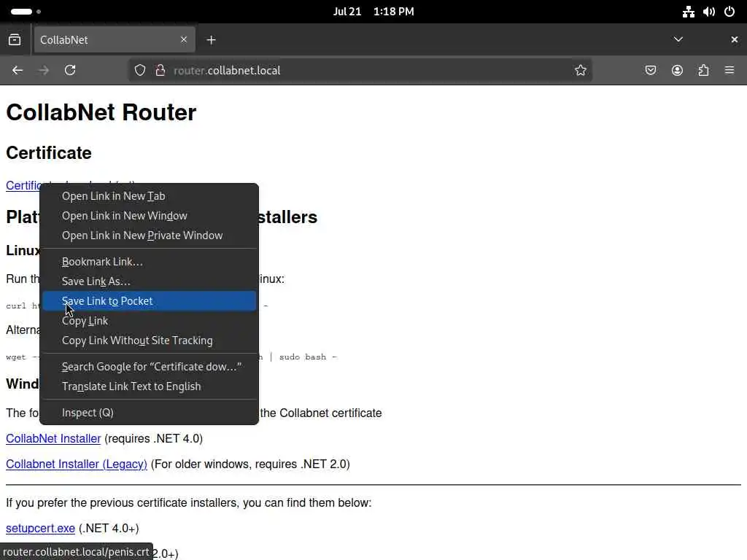Click the volume speaker icon
Image resolution: width=747 pixels, height=560 pixels.
[x=709, y=12]
